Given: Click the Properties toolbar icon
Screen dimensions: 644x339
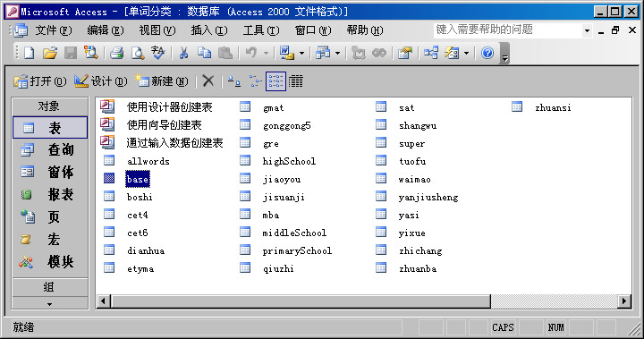Looking at the screenshot, I should pyautogui.click(x=404, y=53).
